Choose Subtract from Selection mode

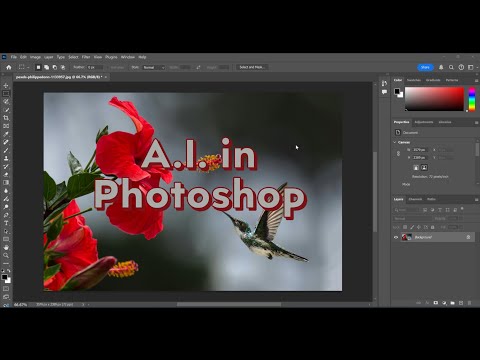point(55,67)
